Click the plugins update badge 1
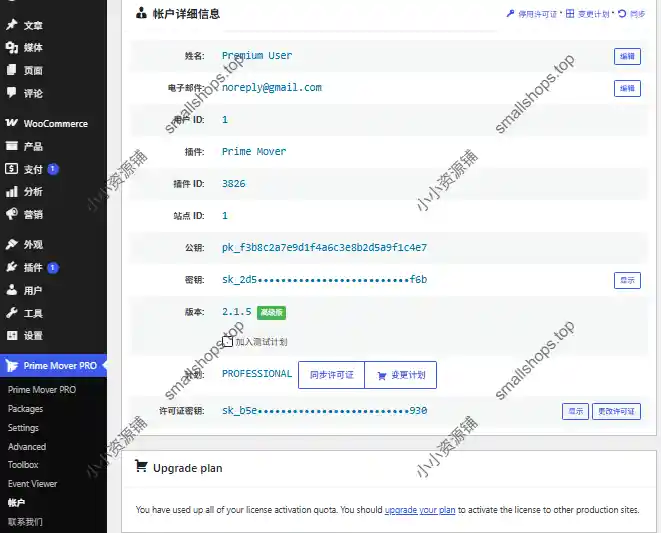The width and height of the screenshot is (661, 533). click(x=53, y=267)
